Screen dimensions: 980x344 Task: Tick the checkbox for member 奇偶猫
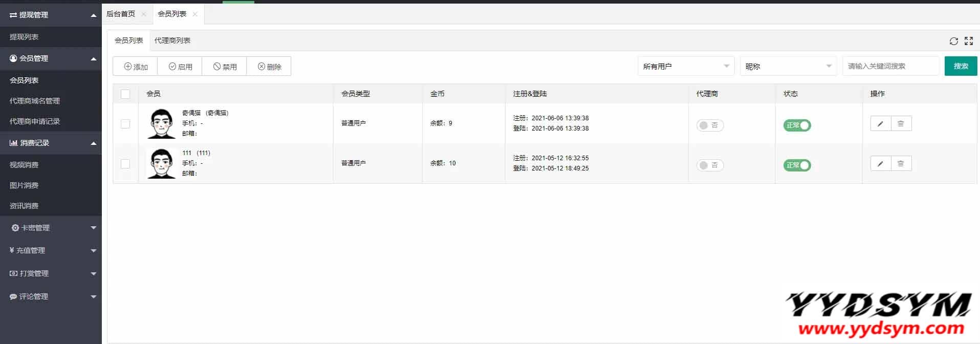[x=125, y=124]
